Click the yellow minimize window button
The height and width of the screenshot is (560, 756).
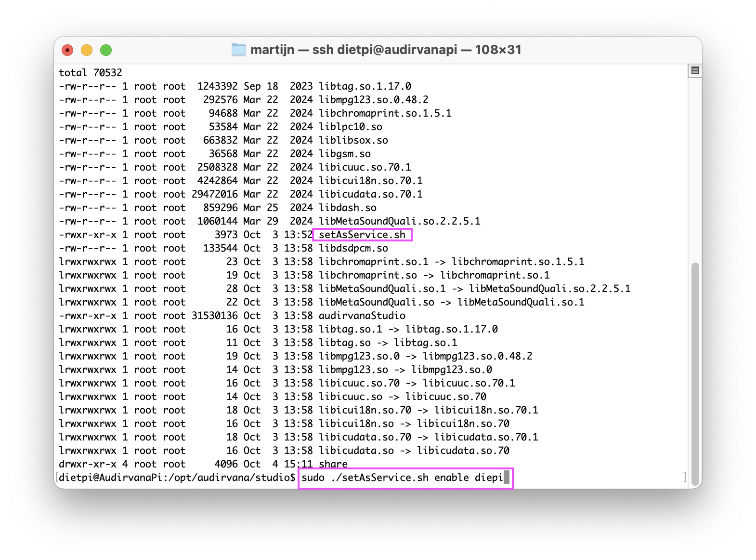coord(87,50)
